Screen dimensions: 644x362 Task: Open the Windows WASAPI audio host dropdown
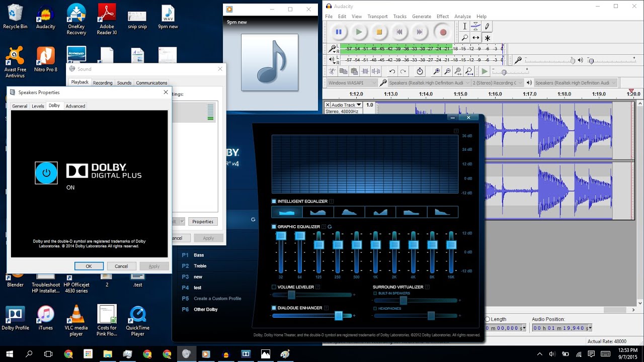pyautogui.click(x=352, y=82)
